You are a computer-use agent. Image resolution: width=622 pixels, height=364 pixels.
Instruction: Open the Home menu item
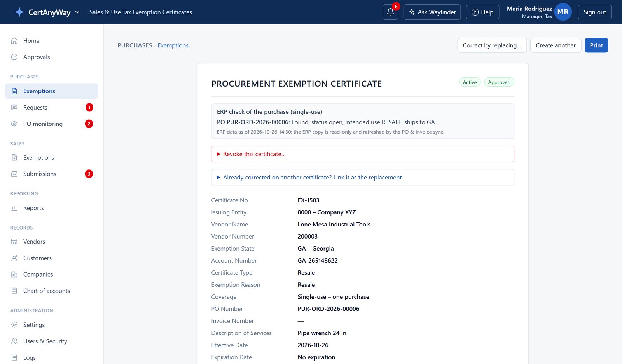pos(52,40)
